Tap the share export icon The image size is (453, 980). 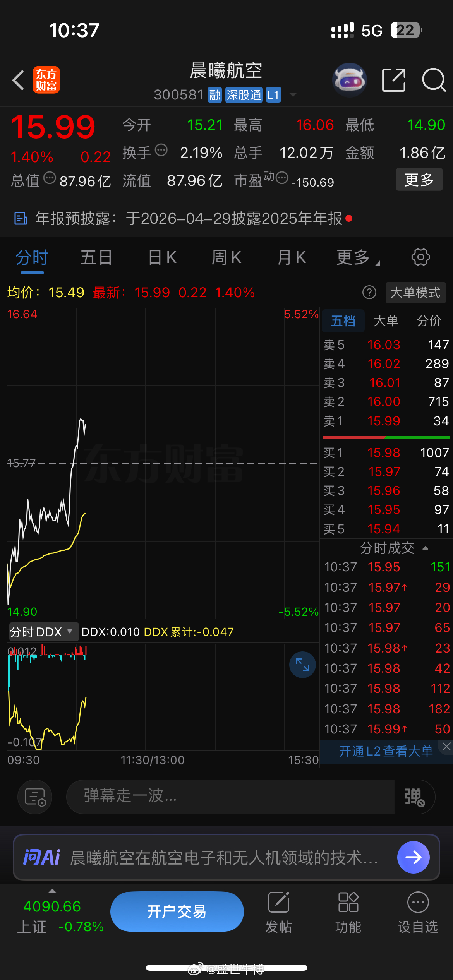[394, 80]
